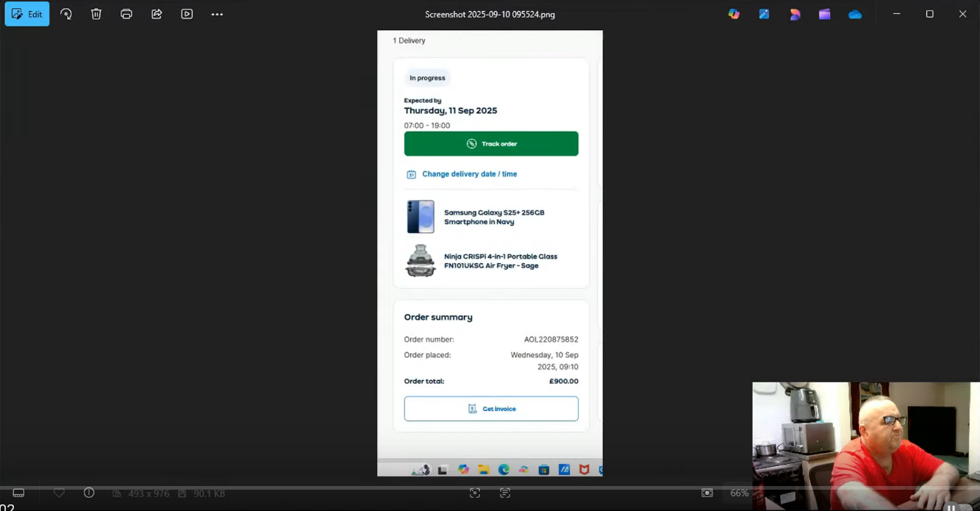The width and height of the screenshot is (980, 511).
Task: Click the Edge icon in pictured taskbar
Action: click(504, 470)
